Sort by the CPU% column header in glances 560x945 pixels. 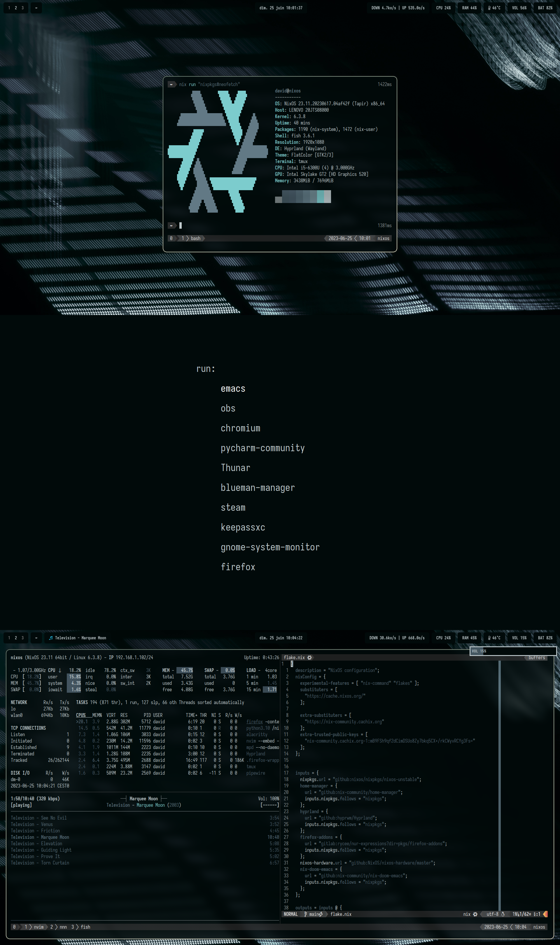(x=81, y=715)
